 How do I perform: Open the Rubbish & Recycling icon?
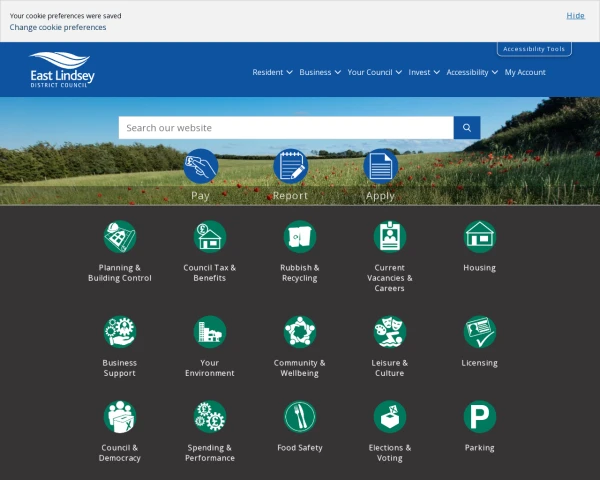click(x=300, y=237)
